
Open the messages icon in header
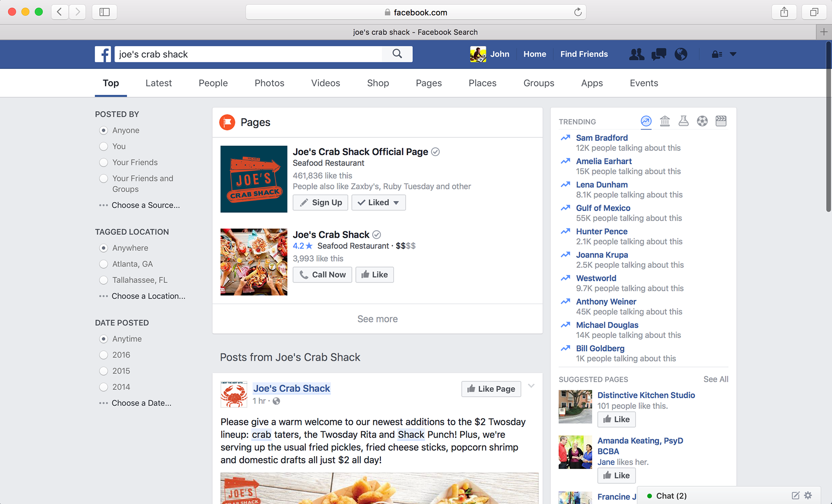659,54
